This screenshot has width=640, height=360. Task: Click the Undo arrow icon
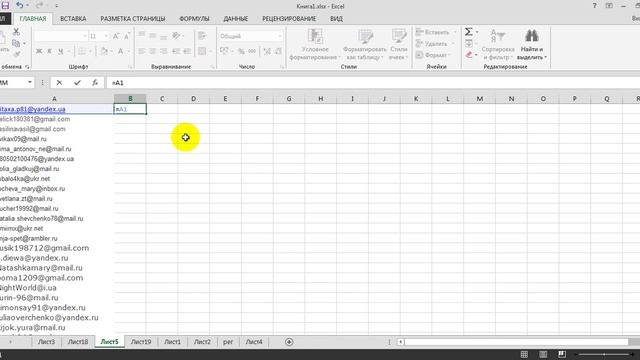19,5
